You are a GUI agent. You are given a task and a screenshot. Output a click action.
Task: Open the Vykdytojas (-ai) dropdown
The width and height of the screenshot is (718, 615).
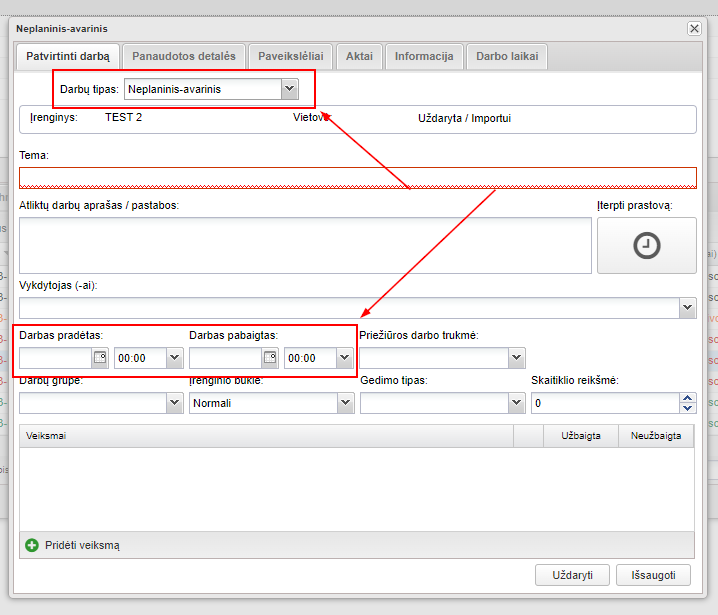pyautogui.click(x=687, y=308)
